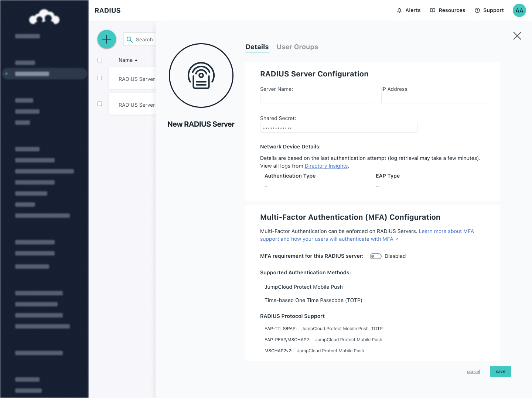The height and width of the screenshot is (398, 532).
Task: Click the EAP Type column label
Action: 388,176
